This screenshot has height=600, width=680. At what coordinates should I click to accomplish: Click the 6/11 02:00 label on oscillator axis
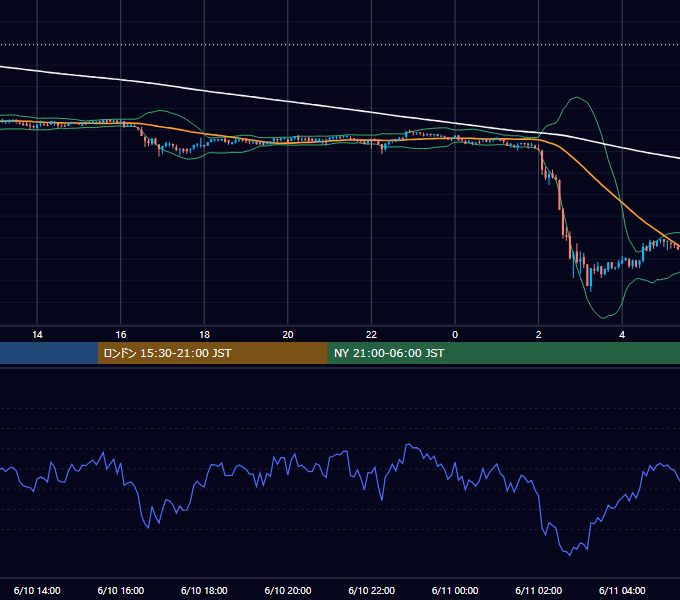[x=539, y=590]
